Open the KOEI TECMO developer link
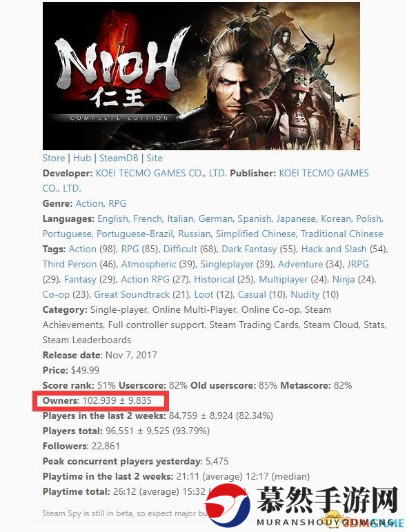This screenshot has width=407, height=532. (x=161, y=174)
